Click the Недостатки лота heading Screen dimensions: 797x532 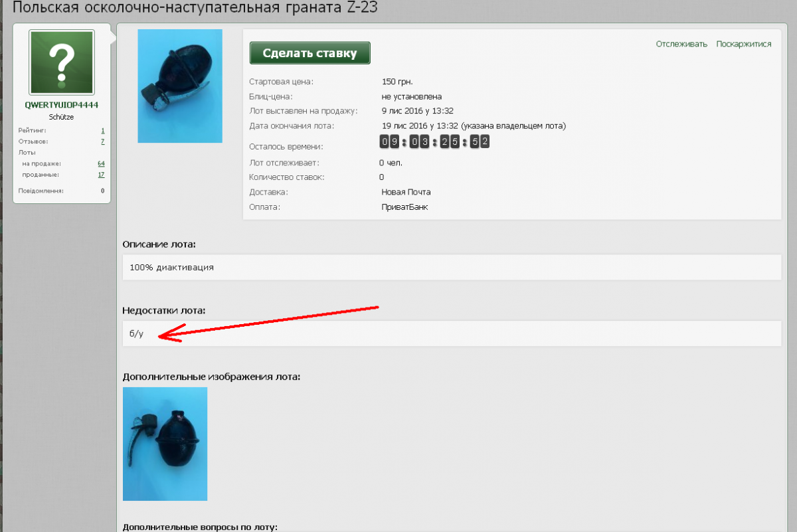click(x=164, y=310)
